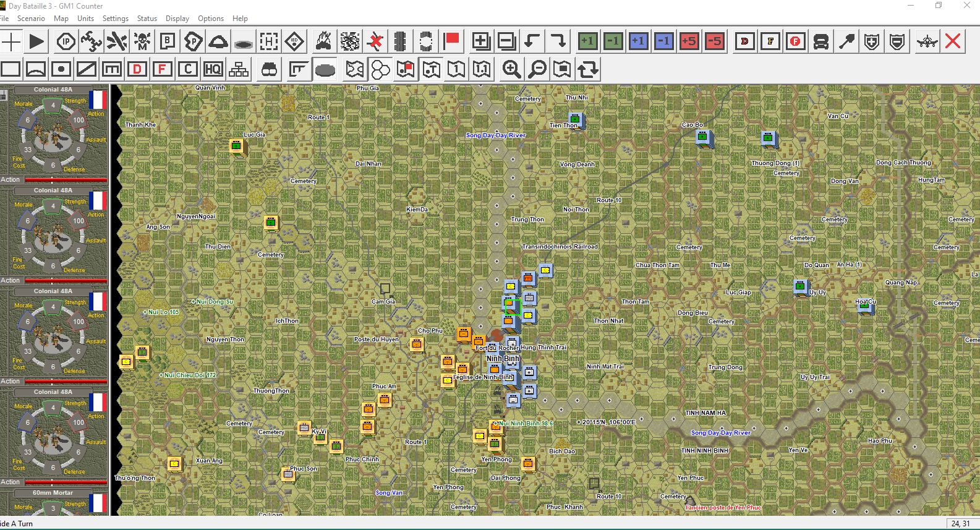Click the yellow unit counter near Luc Gia

tap(236, 146)
